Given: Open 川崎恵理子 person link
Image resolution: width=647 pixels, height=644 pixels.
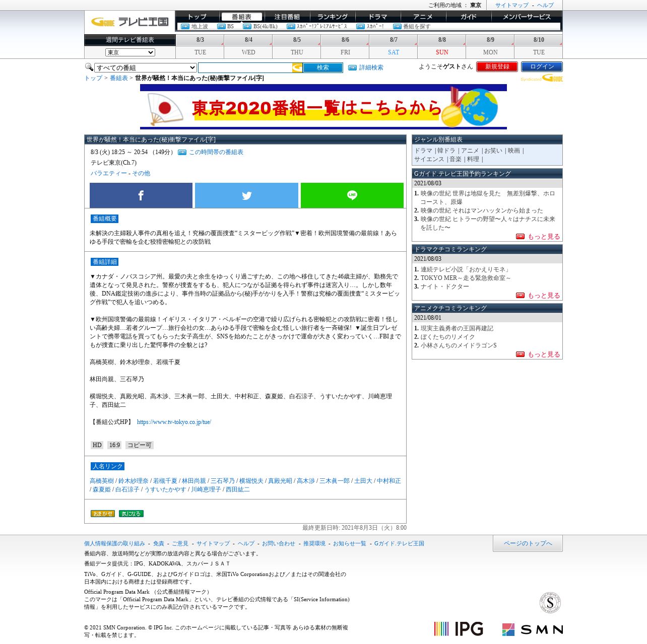Looking at the screenshot, I should click(x=206, y=489).
